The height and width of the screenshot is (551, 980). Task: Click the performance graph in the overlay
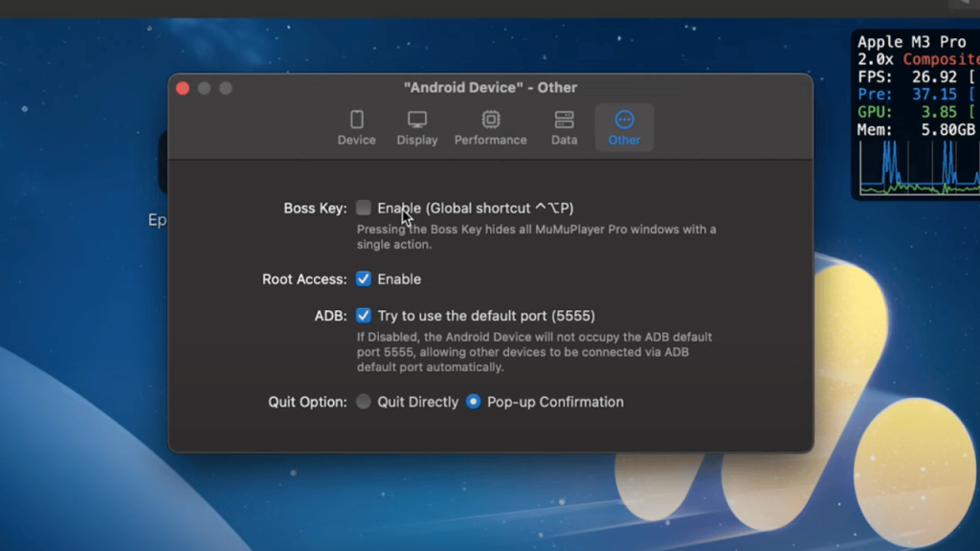point(917,169)
